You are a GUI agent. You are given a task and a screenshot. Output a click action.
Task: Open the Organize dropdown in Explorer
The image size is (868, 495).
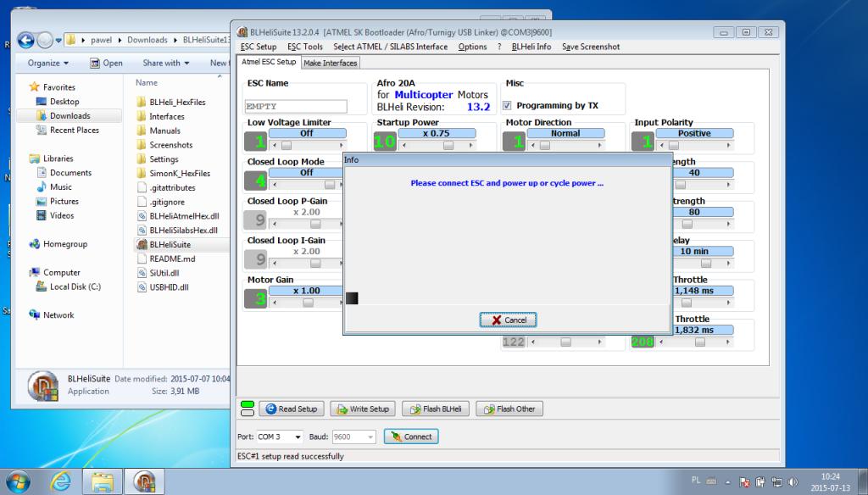tap(47, 63)
